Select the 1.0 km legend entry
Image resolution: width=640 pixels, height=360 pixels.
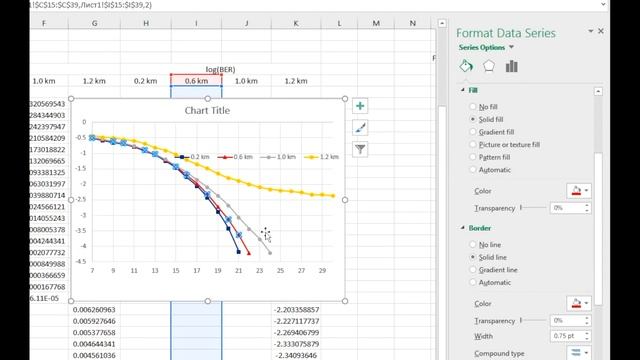coord(278,157)
